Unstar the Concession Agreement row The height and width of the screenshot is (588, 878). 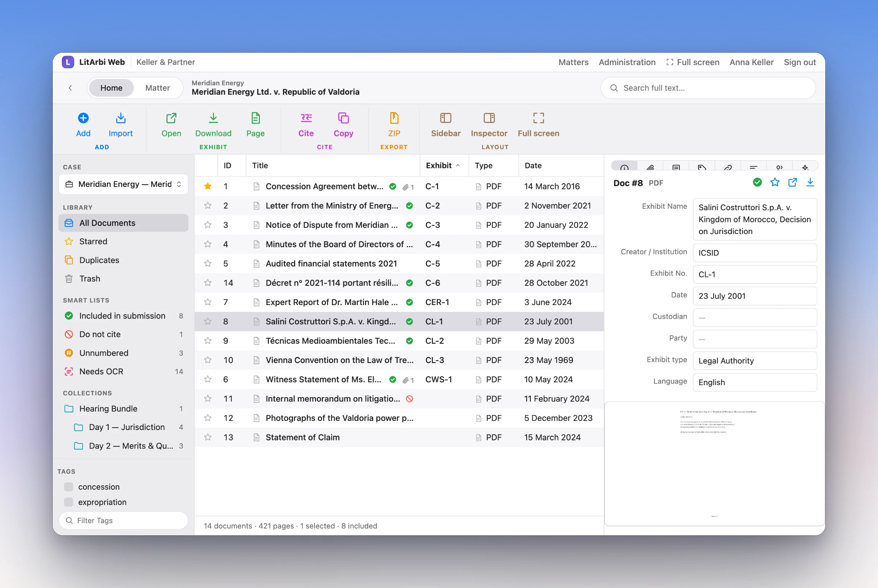[x=208, y=186]
